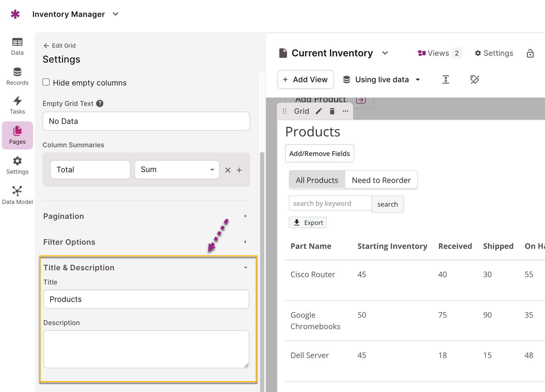Click the pencil edit icon on Grid
The width and height of the screenshot is (545, 392).
pos(319,111)
